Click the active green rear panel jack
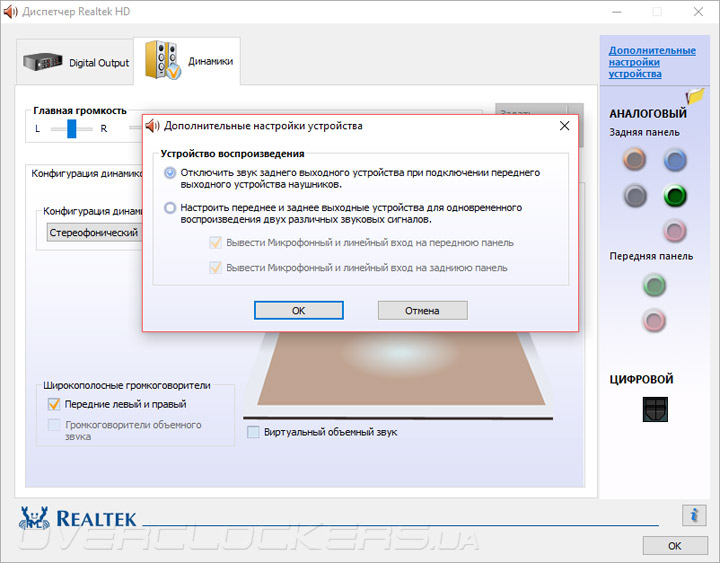This screenshot has width=720, height=563. (675, 196)
